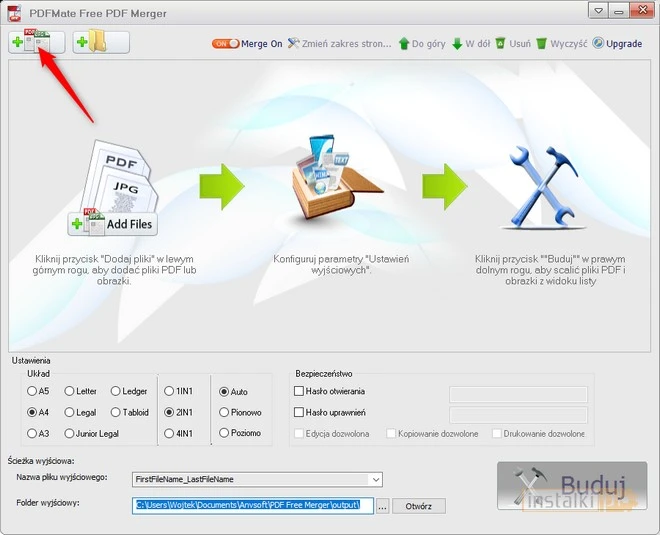660x535 pixels.
Task: Click the Usuń delete icon
Action: pos(512,44)
